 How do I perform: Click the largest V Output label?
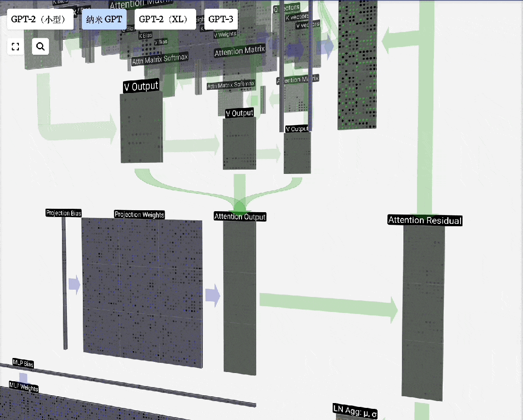[141, 87]
